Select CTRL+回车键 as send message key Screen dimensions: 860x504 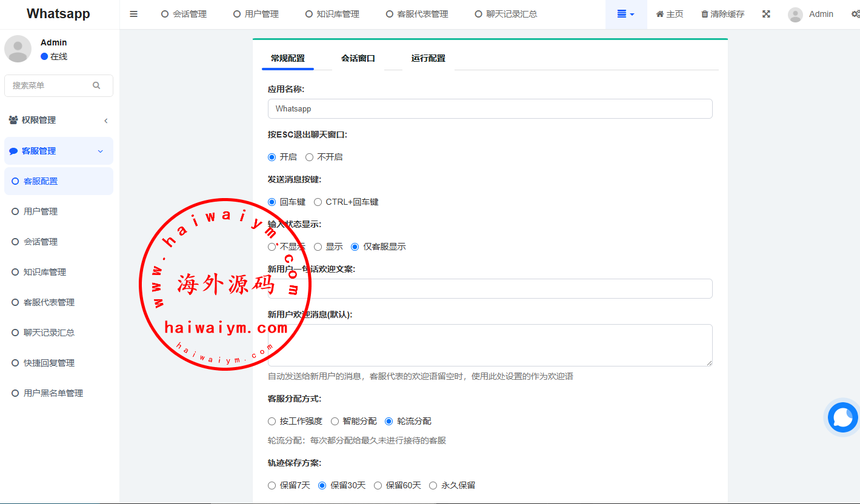[318, 202]
